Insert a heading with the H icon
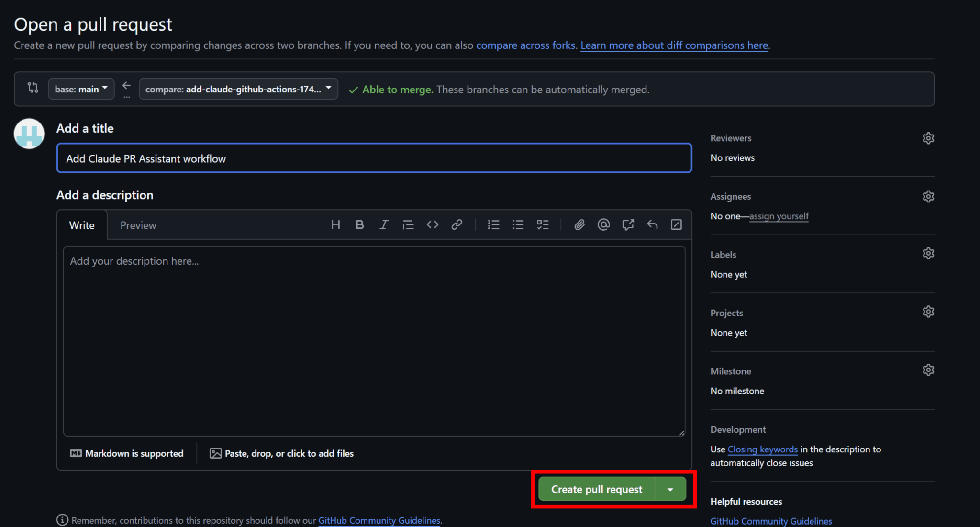The height and width of the screenshot is (527, 980). tap(335, 224)
